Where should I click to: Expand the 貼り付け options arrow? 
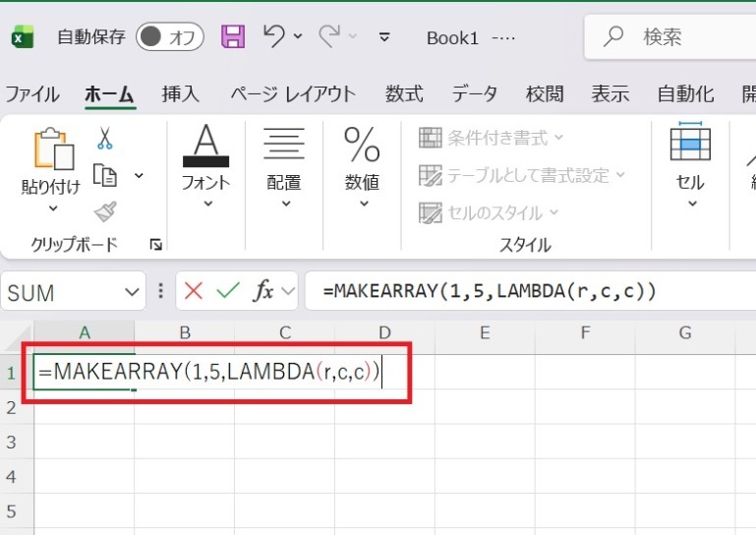tap(53, 208)
